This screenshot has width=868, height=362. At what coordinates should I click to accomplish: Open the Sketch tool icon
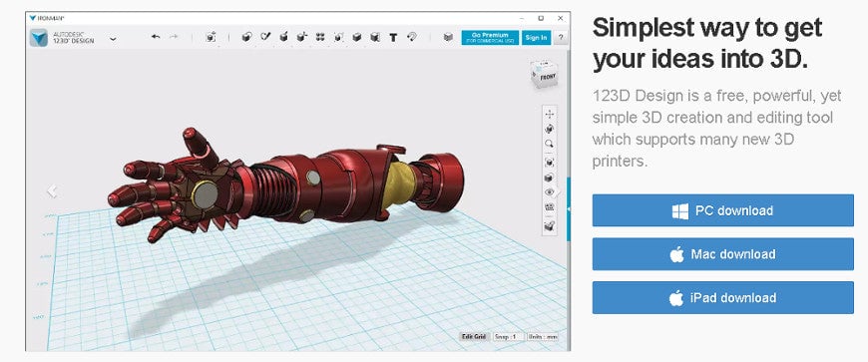265,37
